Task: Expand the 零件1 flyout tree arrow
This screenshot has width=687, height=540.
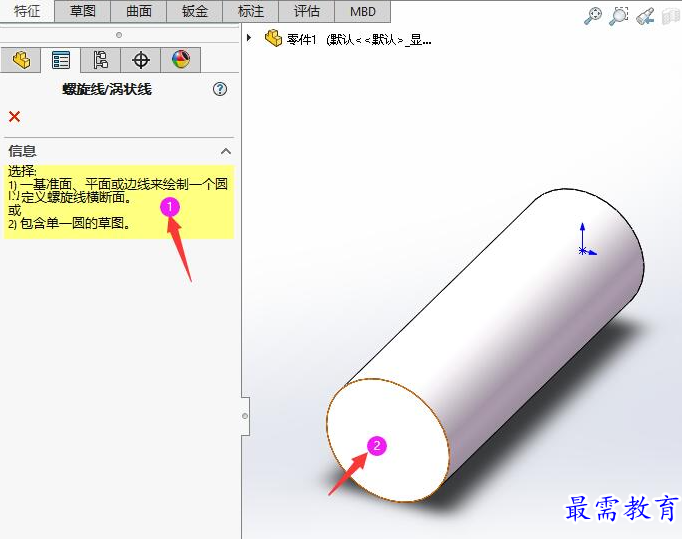Action: 249,38
